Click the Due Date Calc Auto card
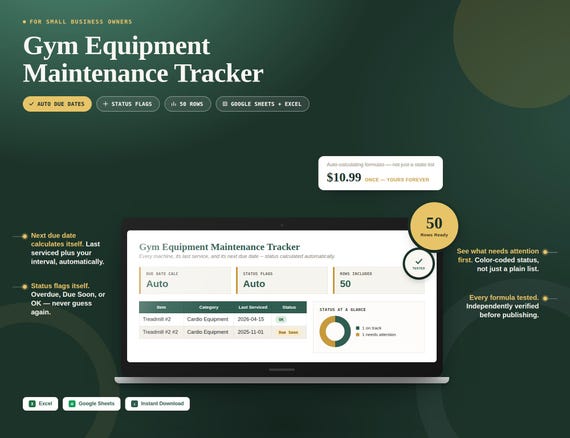This screenshot has height=438, width=570. click(x=185, y=280)
